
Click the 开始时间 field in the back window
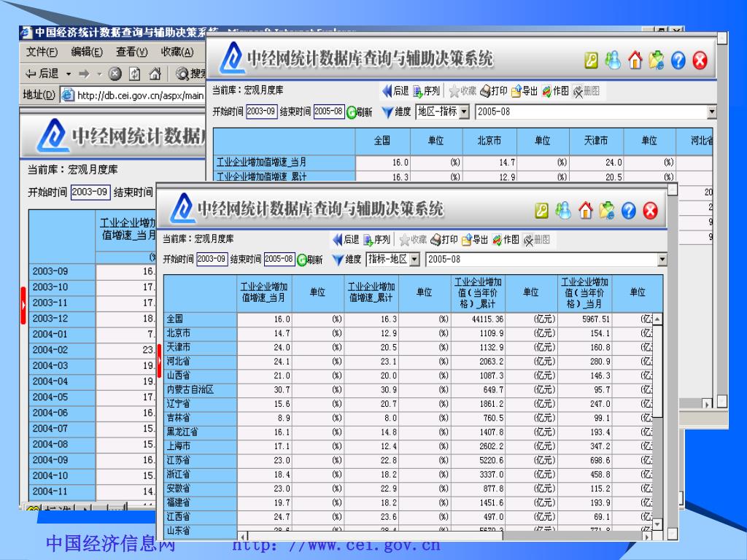pos(90,192)
